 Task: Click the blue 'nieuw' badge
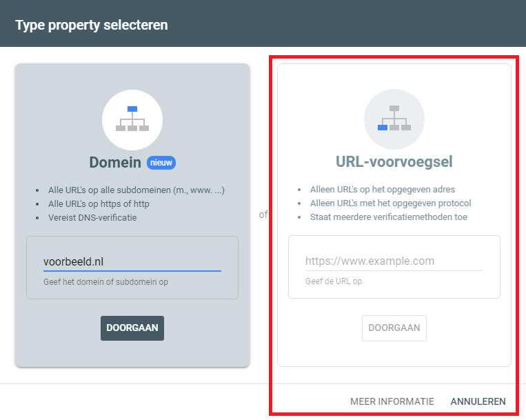[161, 163]
